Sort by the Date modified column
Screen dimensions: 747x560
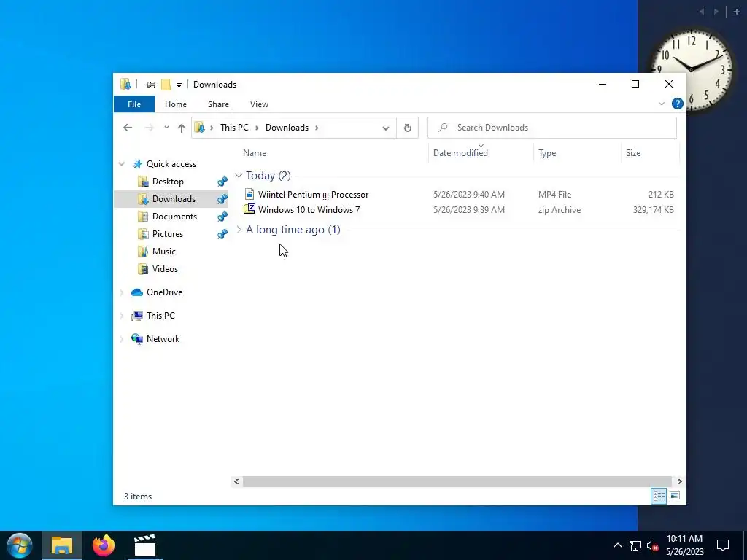coord(460,153)
